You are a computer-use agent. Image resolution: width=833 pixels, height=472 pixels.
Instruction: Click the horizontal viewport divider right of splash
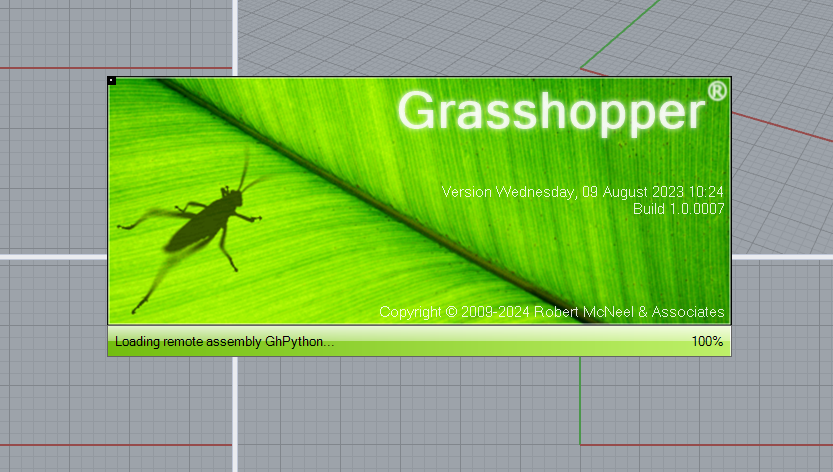coord(782,256)
